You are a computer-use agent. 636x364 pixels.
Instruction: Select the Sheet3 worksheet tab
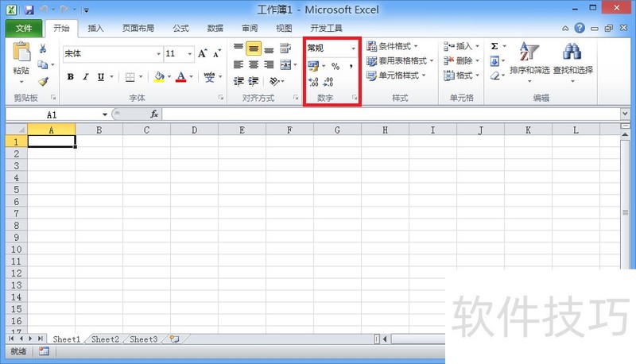tap(144, 339)
